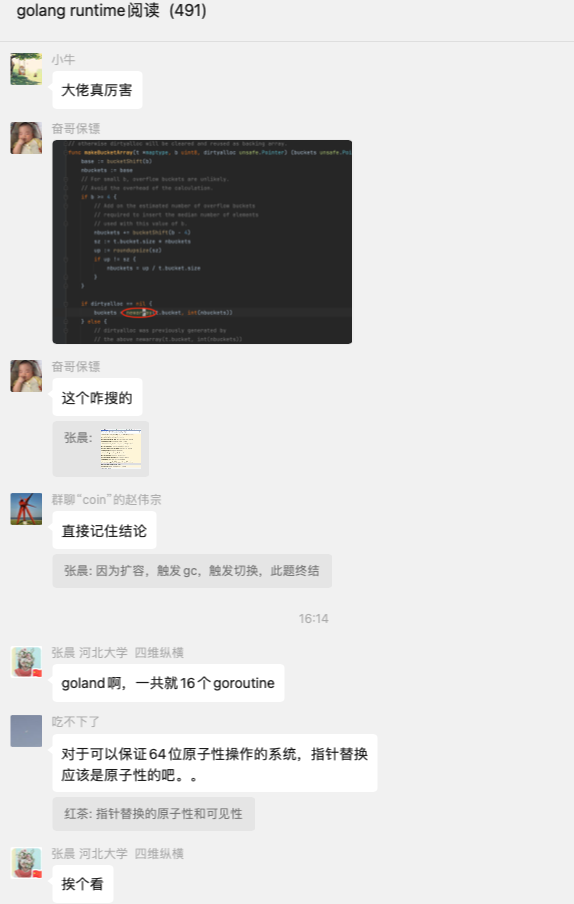The image size is (574, 904).
Task: Click 张晨's avatar next to 挨个看
Action: click(x=26, y=863)
